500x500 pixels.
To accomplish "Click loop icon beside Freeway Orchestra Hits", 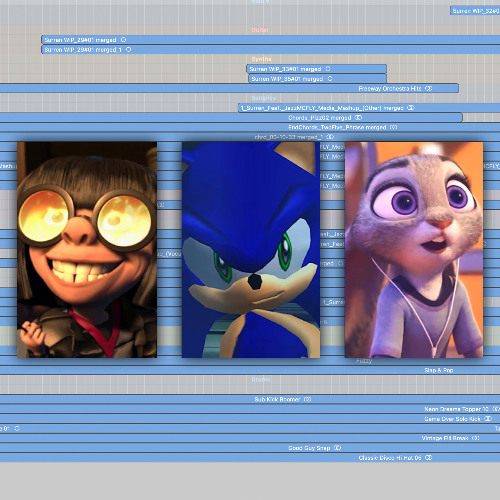I will [x=429, y=88].
